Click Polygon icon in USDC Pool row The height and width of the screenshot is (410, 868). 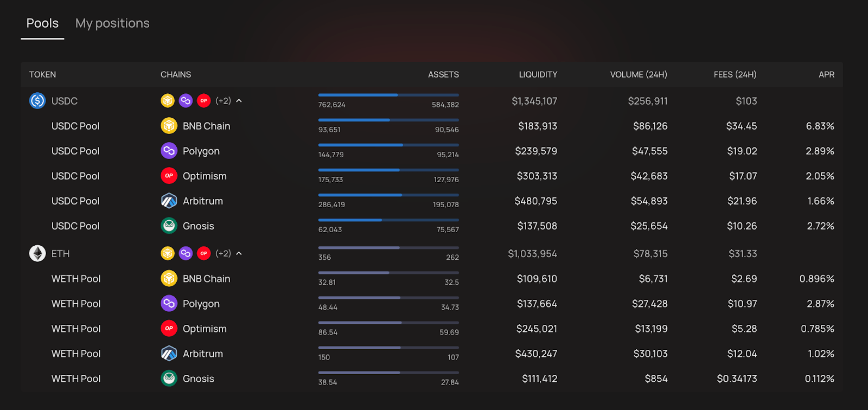[169, 151]
